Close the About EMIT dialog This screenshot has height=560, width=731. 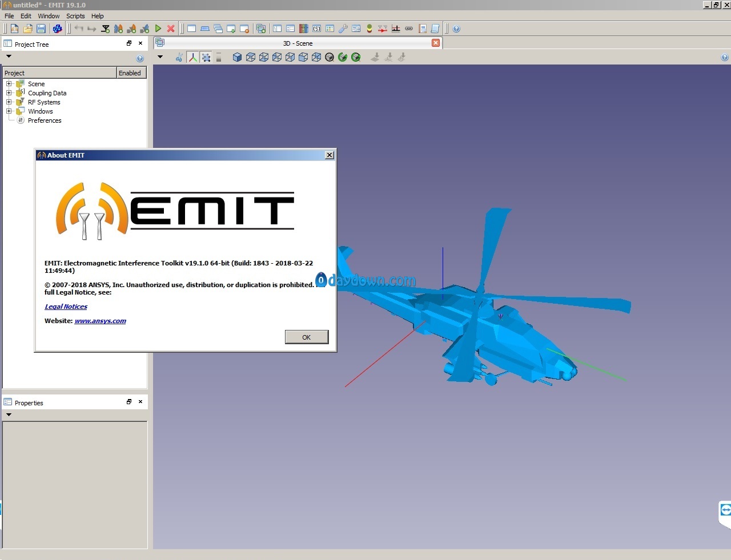[330, 155]
